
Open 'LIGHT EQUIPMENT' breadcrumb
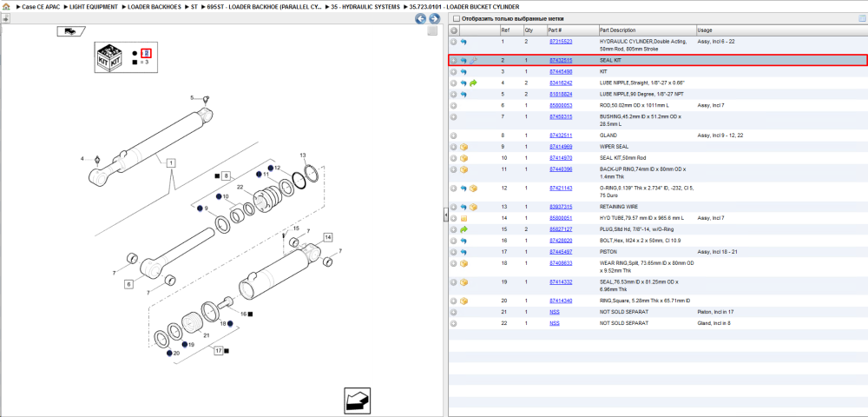pos(94,7)
